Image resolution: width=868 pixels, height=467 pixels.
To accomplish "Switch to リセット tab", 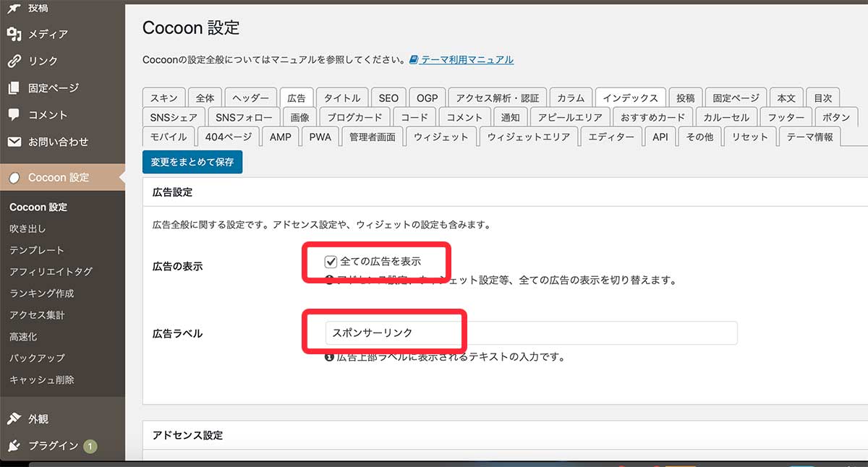I will tap(749, 137).
